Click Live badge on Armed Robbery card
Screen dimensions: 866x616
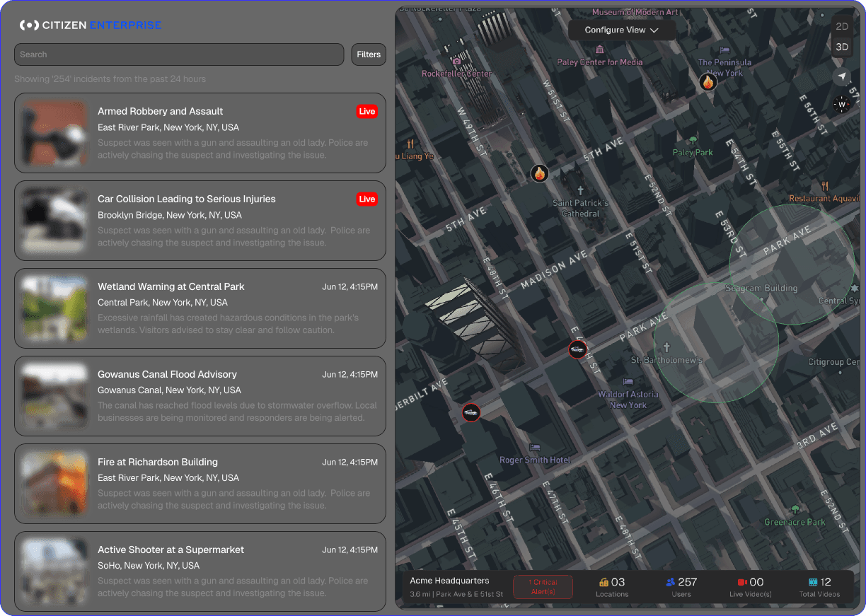(366, 111)
